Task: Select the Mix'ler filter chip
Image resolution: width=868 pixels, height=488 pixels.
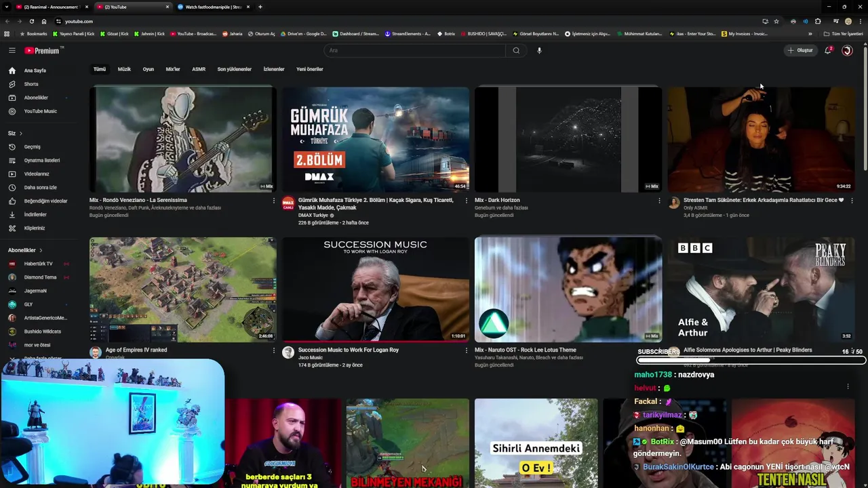Action: pyautogui.click(x=173, y=69)
